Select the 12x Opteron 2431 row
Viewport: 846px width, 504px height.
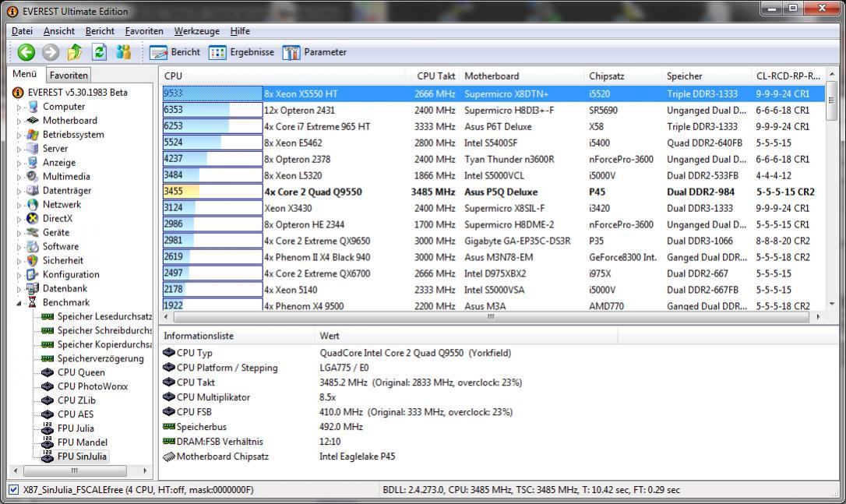click(x=493, y=110)
